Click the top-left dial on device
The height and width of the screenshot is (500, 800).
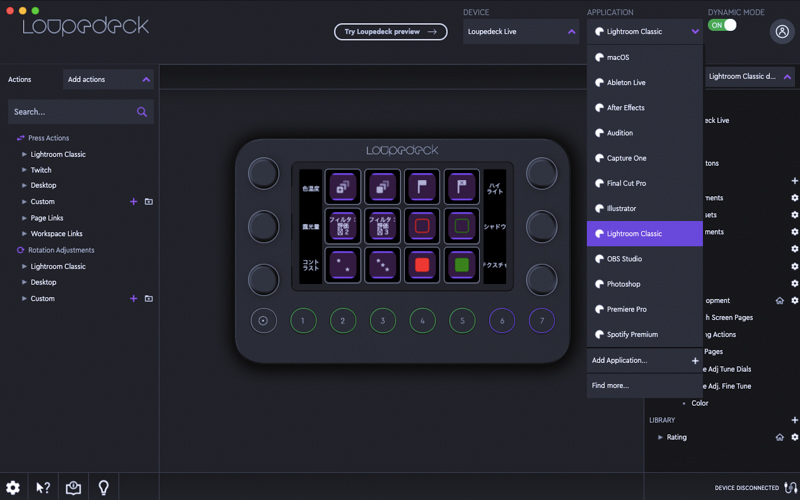coord(263,173)
